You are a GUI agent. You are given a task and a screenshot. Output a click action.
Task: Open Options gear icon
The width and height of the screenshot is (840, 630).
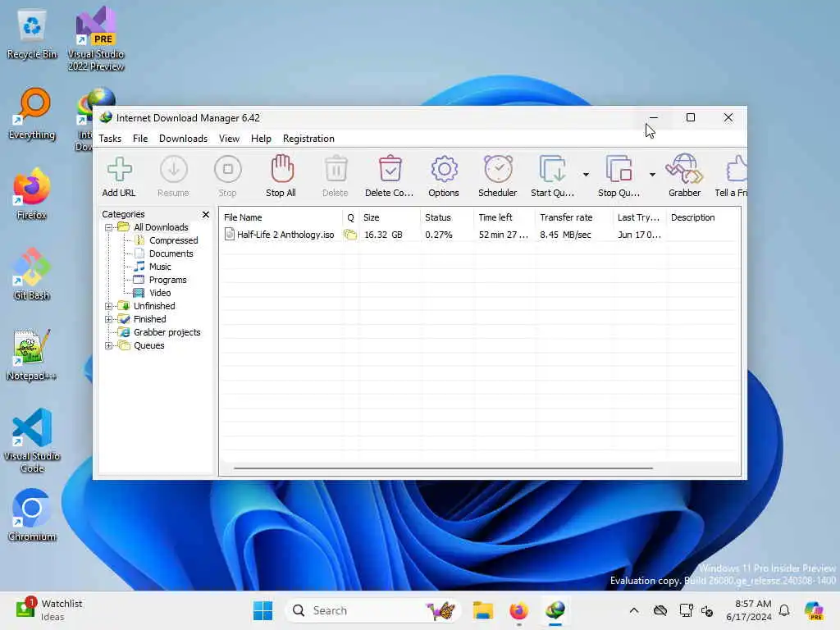[444, 169]
